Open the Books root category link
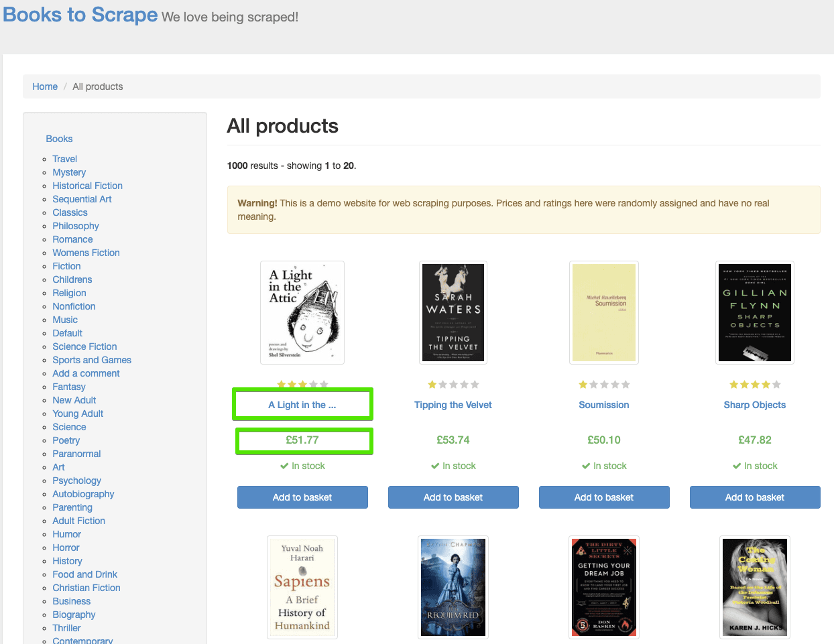 [59, 139]
